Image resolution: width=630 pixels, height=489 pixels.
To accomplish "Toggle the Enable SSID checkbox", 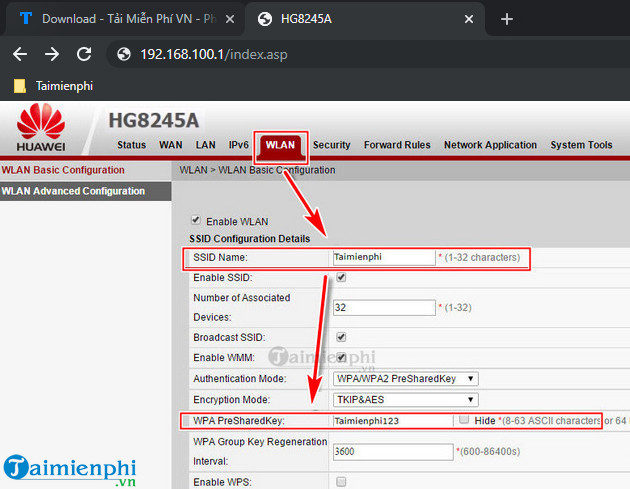I will click(341, 277).
